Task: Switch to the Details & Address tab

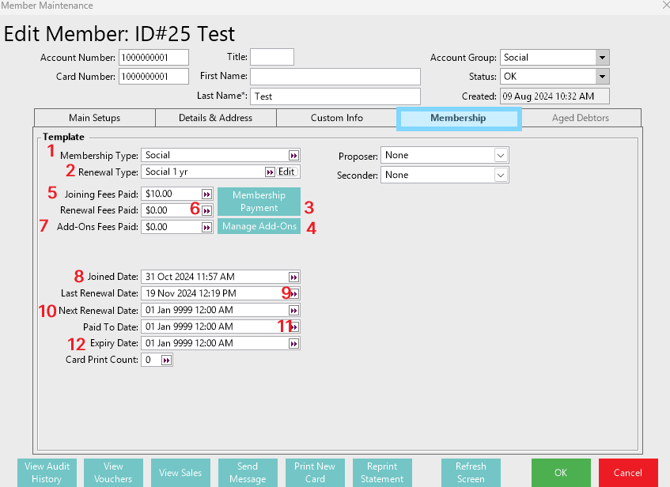Action: [215, 118]
